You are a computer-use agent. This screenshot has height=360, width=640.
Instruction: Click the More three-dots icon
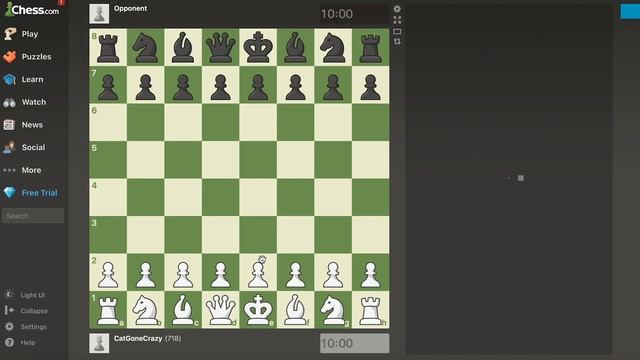(9, 170)
